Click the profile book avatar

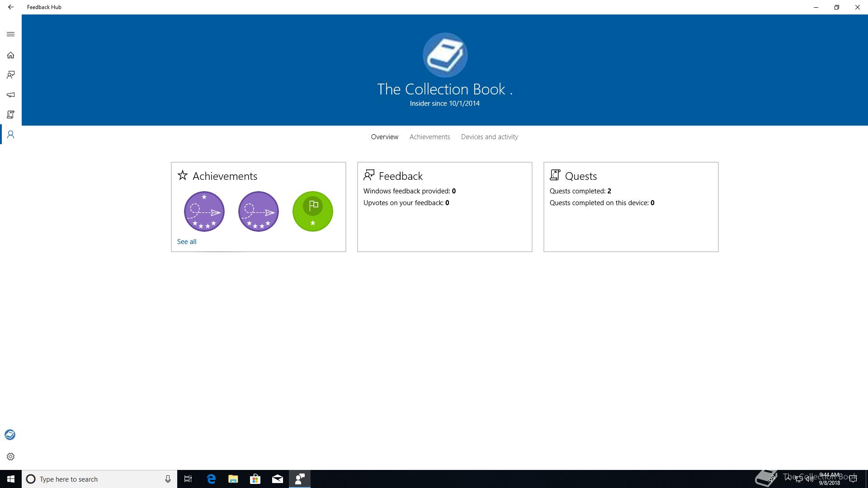tap(445, 55)
